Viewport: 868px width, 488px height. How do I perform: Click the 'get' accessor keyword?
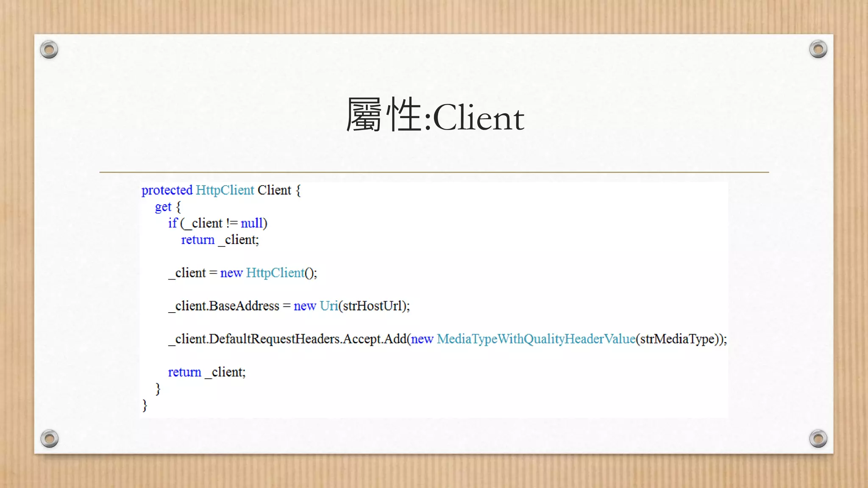click(x=163, y=207)
